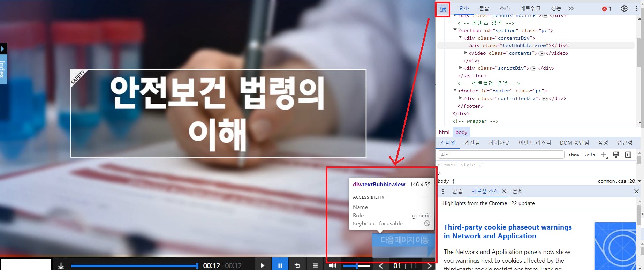Expand the video.contents node
This screenshot has width=644, height=270.
tap(465, 53)
